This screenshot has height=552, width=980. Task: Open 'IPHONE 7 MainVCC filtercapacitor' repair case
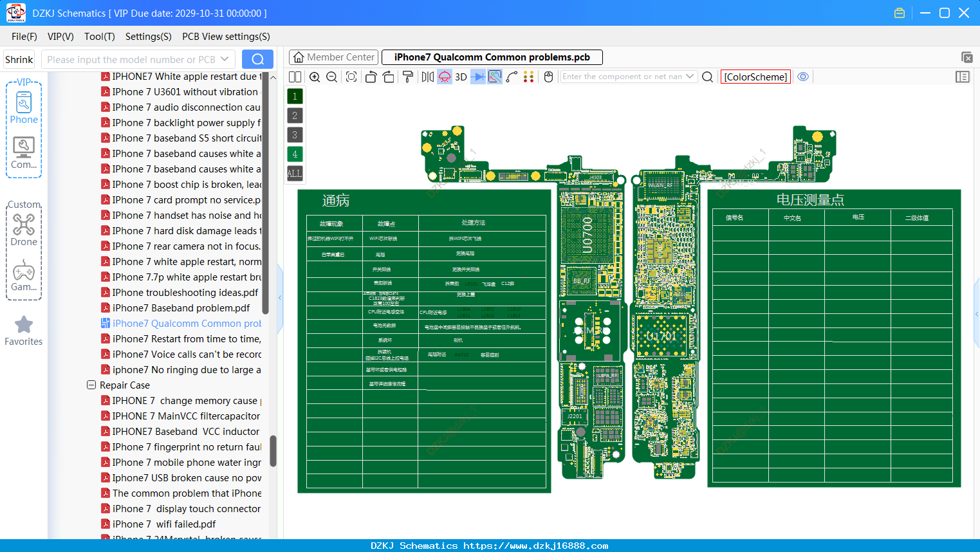tap(180, 416)
